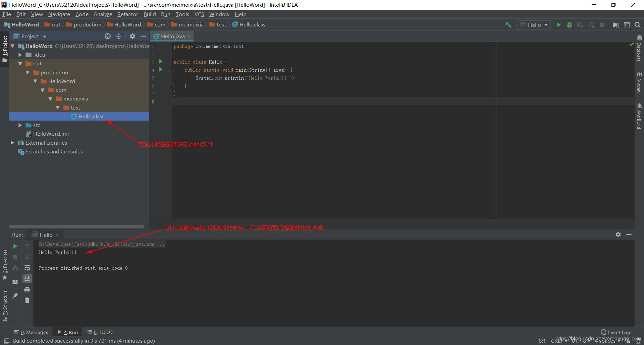Toggle soft-wrap in Run console
Screen dimensions: 644x345
[x=27, y=268]
